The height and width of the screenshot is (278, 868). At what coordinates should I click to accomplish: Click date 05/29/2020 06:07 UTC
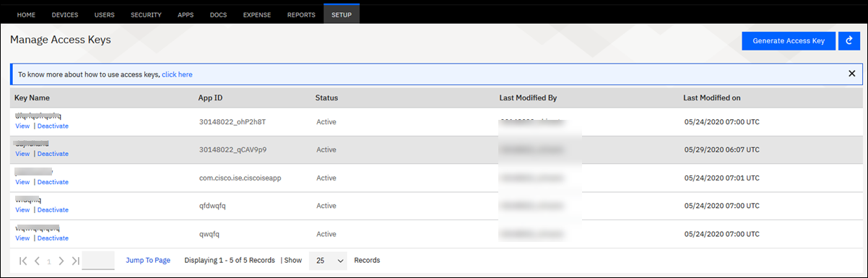721,149
